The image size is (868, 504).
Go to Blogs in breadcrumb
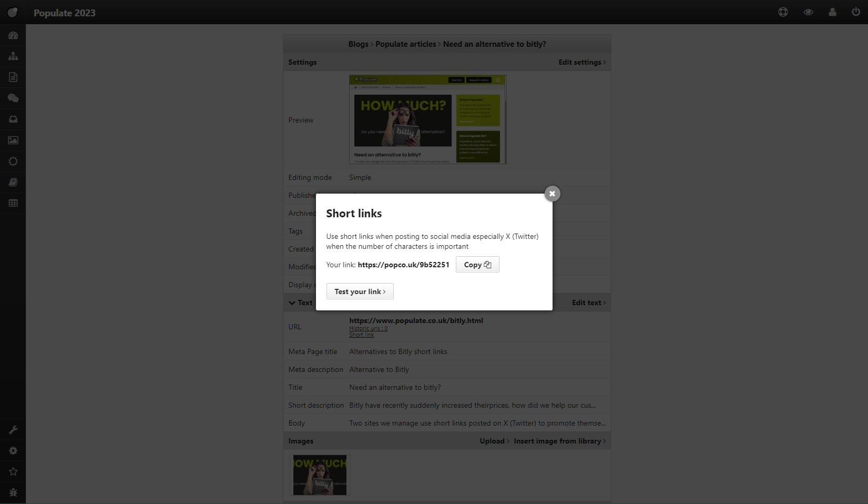358,44
